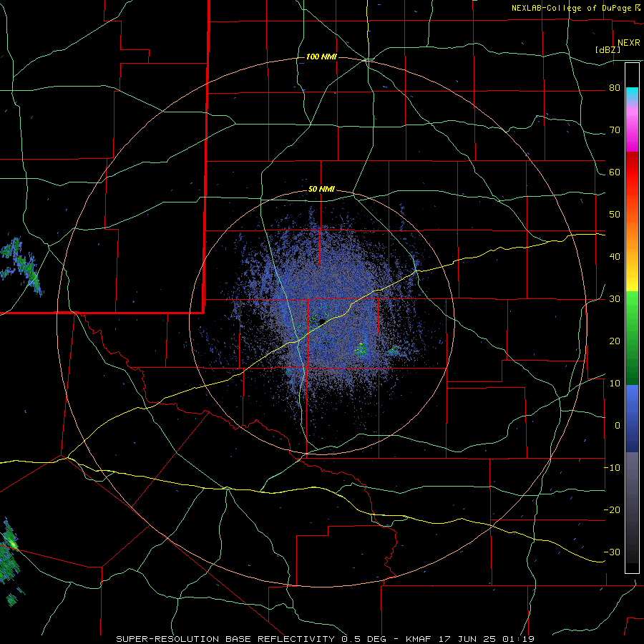Screen dimensions: 644x644
Task: Click the 50 value on the dBZ scale
Action: click(615, 215)
